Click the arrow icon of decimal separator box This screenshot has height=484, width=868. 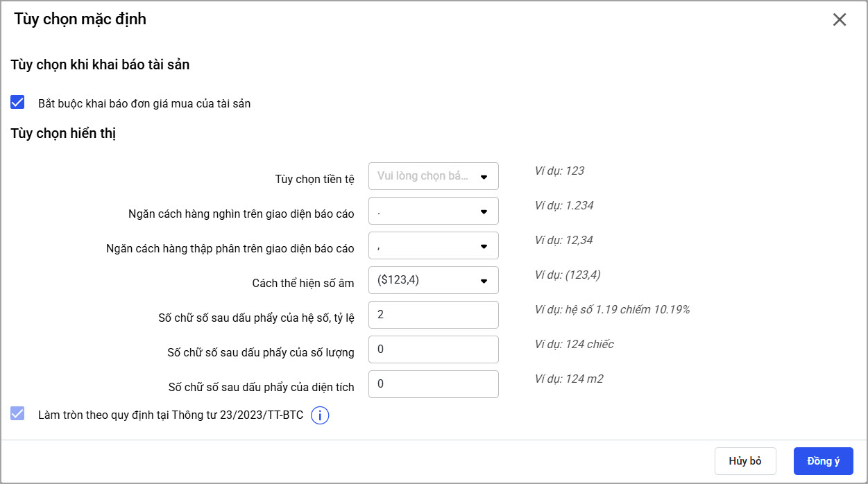pyautogui.click(x=484, y=246)
